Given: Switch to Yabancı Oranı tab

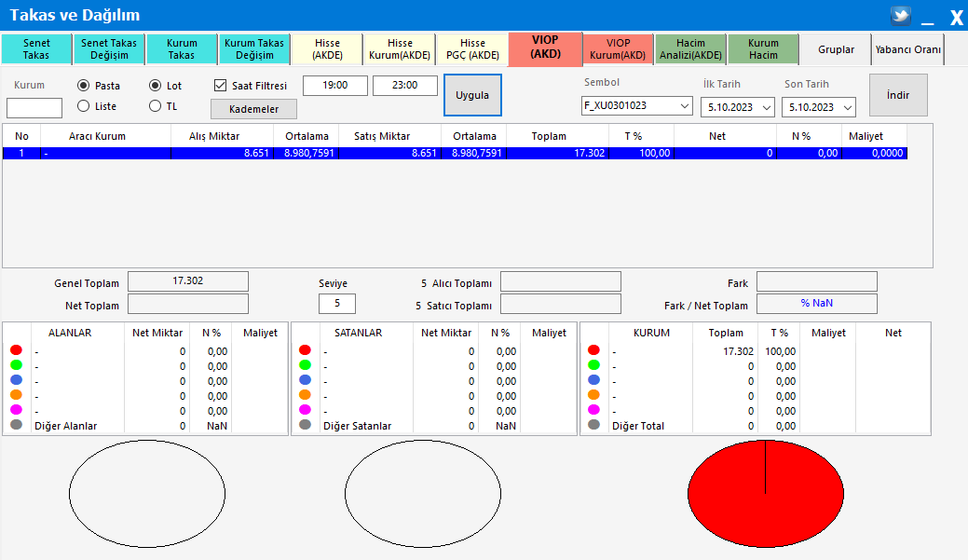Looking at the screenshot, I should tap(908, 49).
